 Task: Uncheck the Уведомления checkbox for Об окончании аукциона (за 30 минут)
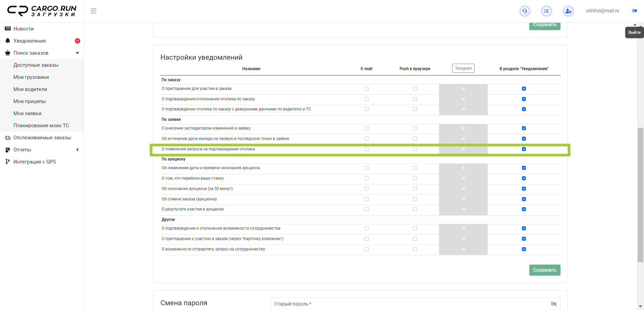(524, 189)
